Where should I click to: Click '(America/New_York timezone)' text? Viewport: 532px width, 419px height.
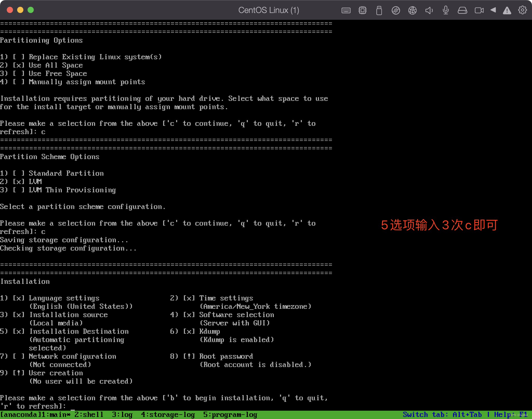(255, 306)
